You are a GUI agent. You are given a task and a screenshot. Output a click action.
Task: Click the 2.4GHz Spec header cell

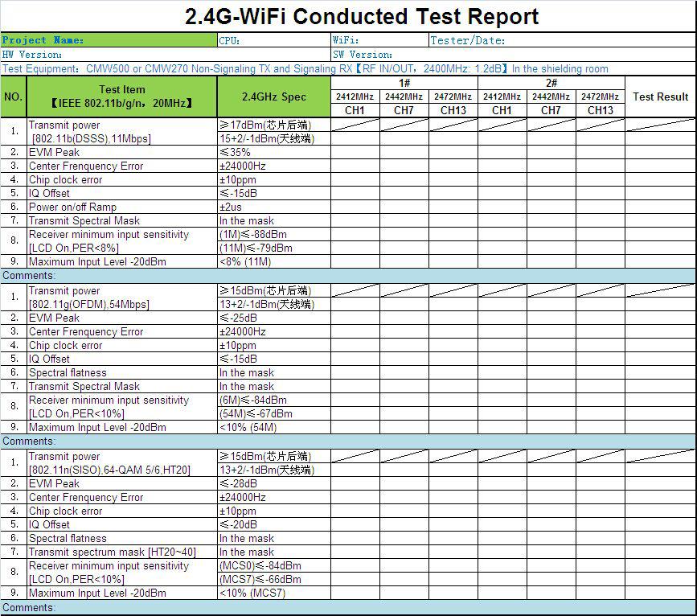(x=274, y=97)
